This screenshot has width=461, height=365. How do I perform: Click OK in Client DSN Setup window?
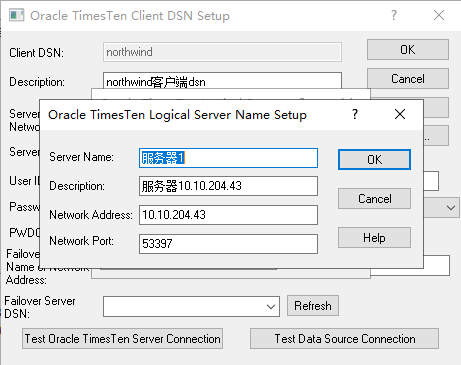[x=408, y=50]
